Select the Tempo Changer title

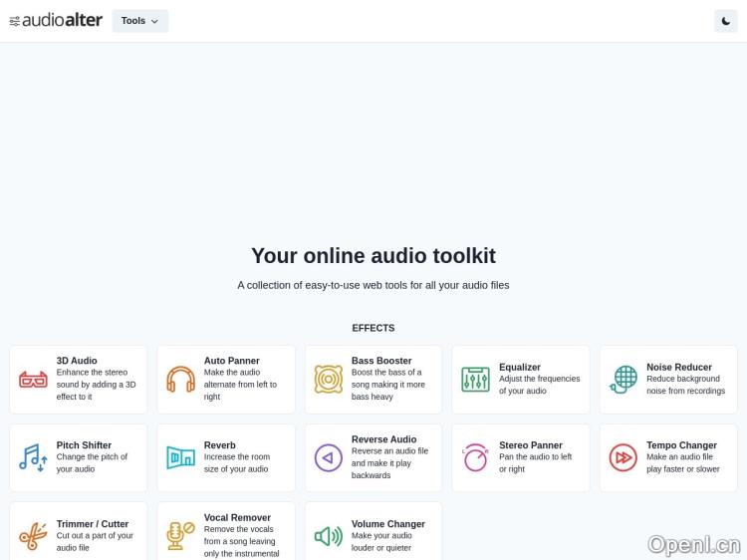pyautogui.click(x=681, y=445)
